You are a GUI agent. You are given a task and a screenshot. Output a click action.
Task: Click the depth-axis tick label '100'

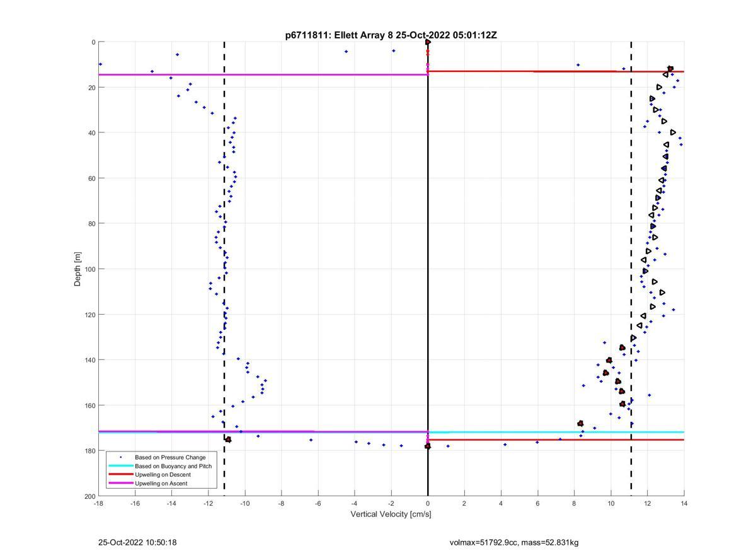(x=89, y=269)
